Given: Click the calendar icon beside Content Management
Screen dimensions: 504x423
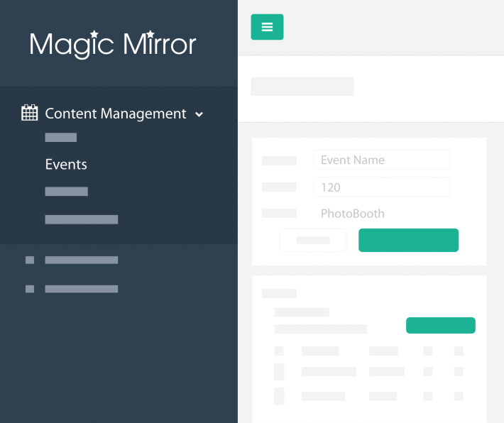Looking at the screenshot, I should pos(30,113).
